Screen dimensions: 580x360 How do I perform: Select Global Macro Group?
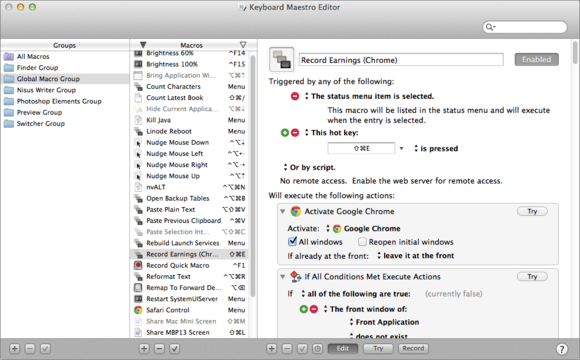click(x=65, y=79)
